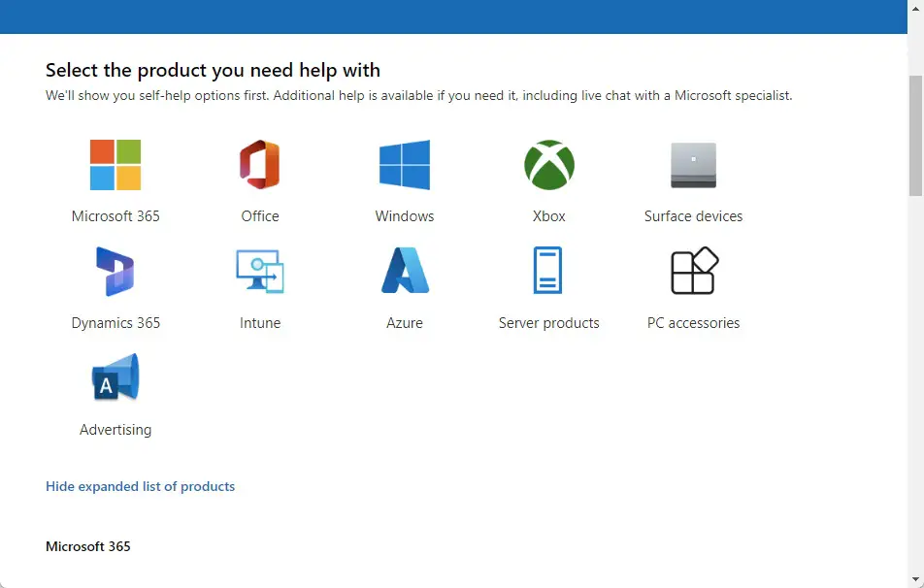The height and width of the screenshot is (588, 924).
Task: Click the 'Windows' text label
Action: 405,216
